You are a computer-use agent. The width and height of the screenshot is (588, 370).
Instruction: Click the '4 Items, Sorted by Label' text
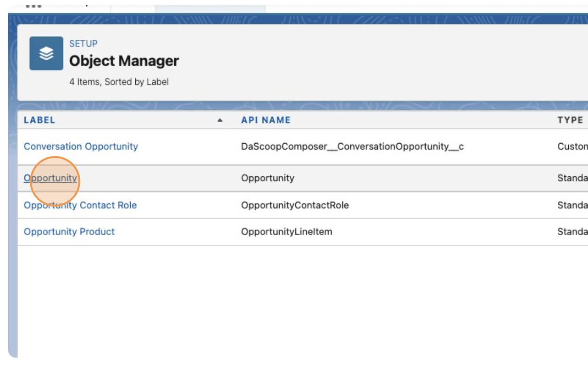[x=119, y=82]
